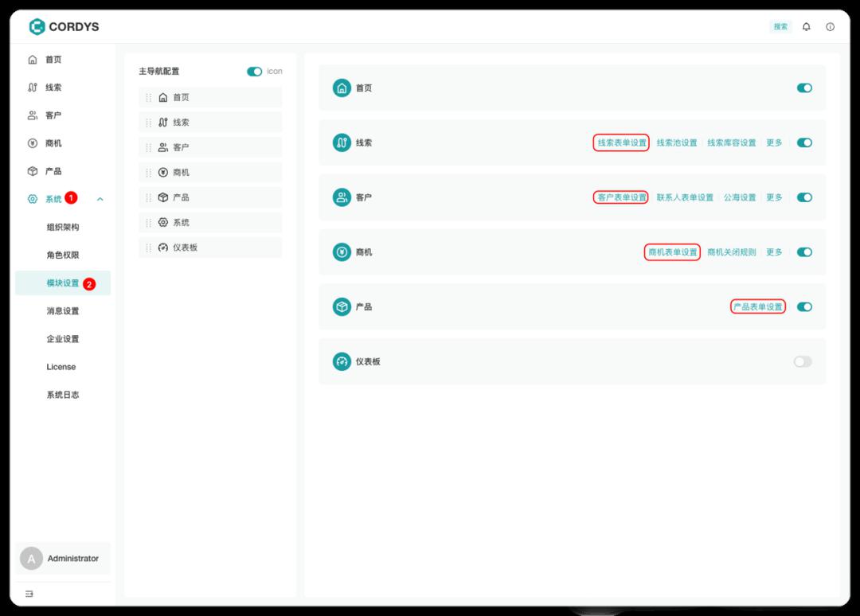Click the round 商机 module icon
The height and width of the screenshot is (616, 860).
tap(342, 252)
